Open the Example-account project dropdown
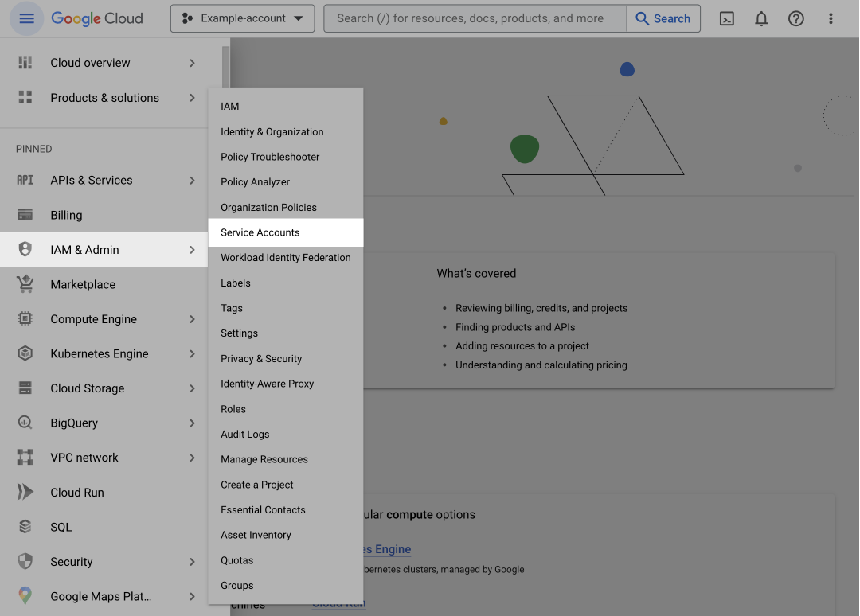This screenshot has width=860, height=616. coord(242,18)
